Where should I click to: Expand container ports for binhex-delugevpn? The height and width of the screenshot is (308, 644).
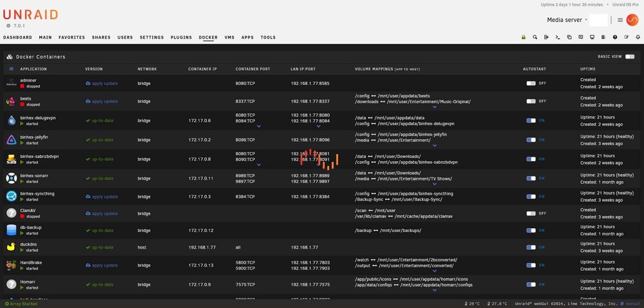(x=259, y=126)
